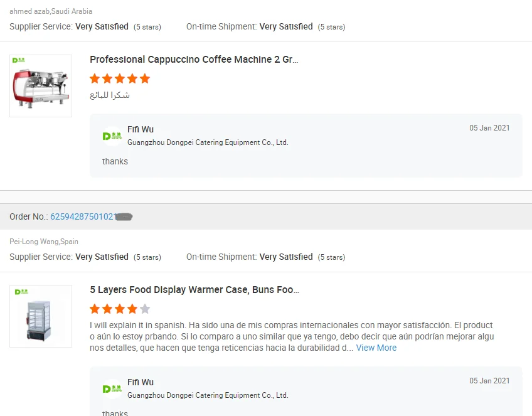
Task: Click Guangzhou Dongpei Catering Equipment in first reply
Action: (208, 142)
